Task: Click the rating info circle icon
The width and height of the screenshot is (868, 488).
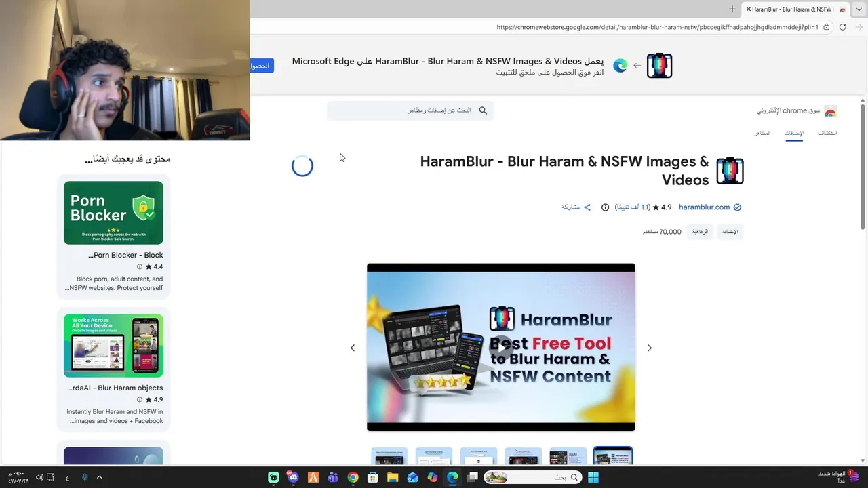Action: click(606, 207)
